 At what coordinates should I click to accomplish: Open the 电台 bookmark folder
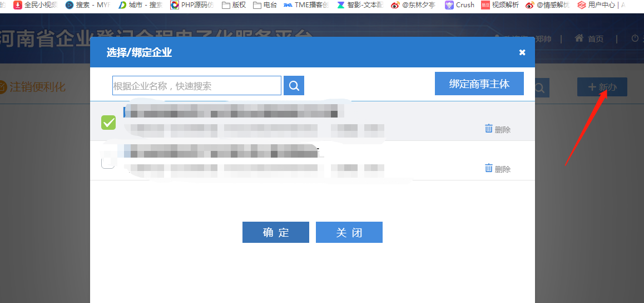[x=265, y=5]
